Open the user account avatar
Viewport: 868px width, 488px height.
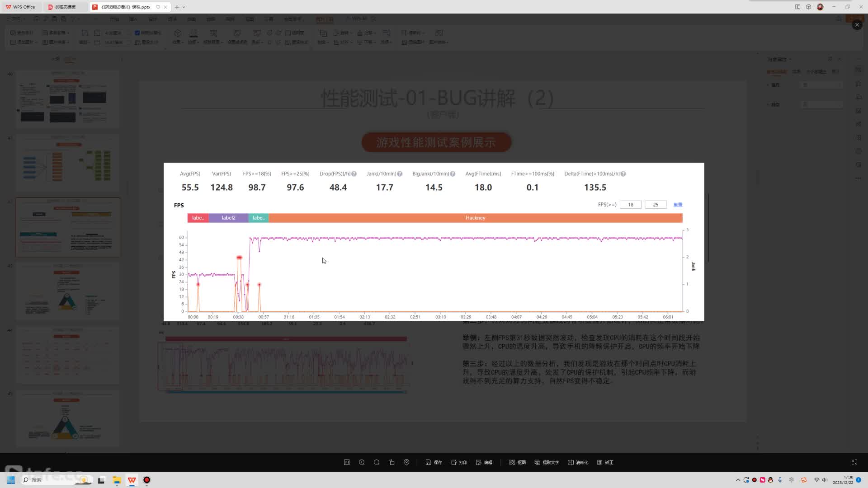coord(820,7)
